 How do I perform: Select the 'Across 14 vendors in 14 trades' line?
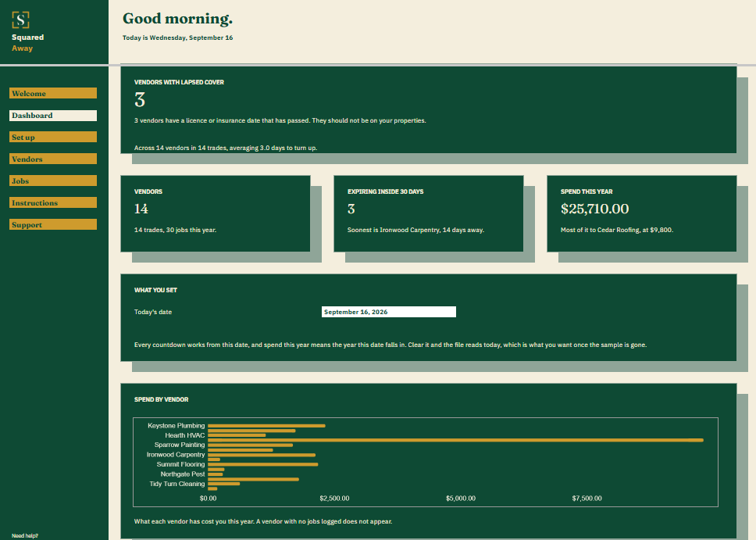pyautogui.click(x=226, y=148)
